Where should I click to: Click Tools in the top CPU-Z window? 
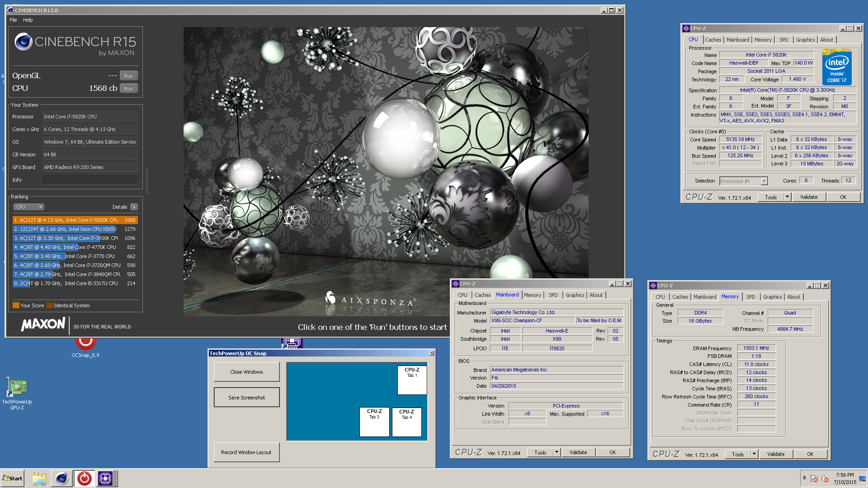pyautogui.click(x=771, y=197)
